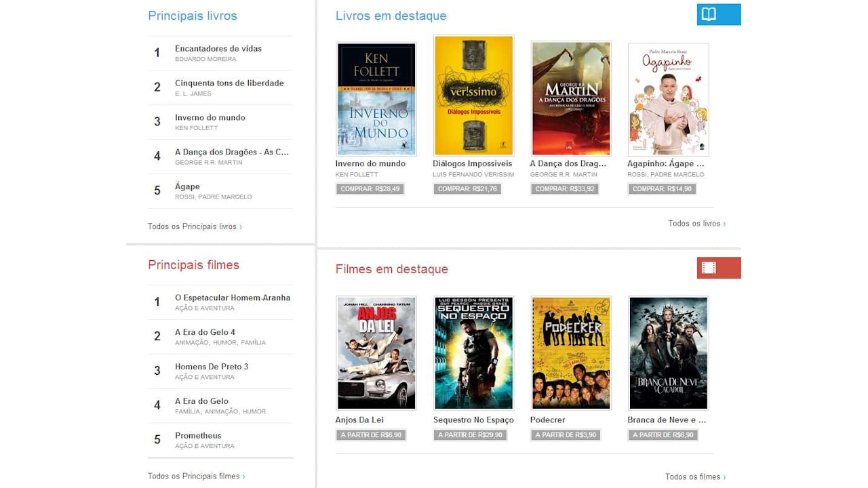This screenshot has width=868, height=488.
Task: Click A PARTIR DE R$6,90 under Anjos Da Lei
Action: tap(371, 435)
